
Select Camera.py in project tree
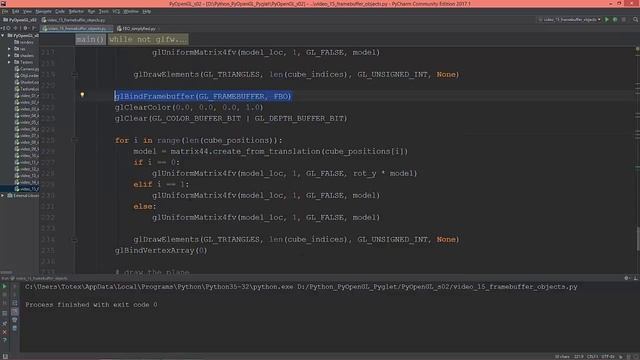click(27, 69)
